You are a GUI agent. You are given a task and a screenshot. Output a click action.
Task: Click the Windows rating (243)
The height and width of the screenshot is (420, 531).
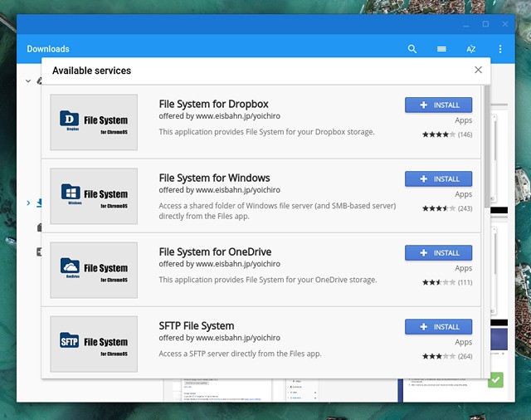447,208
